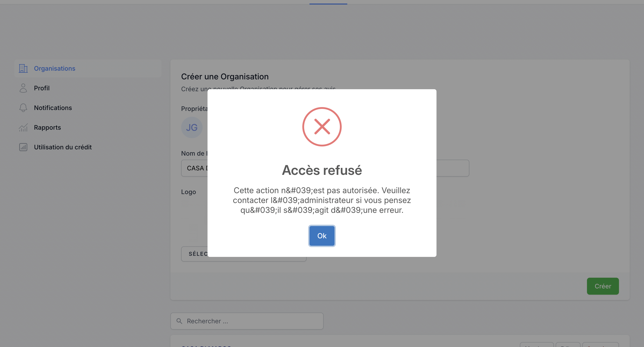Click the JG owner avatar
The image size is (644, 347).
click(x=192, y=127)
